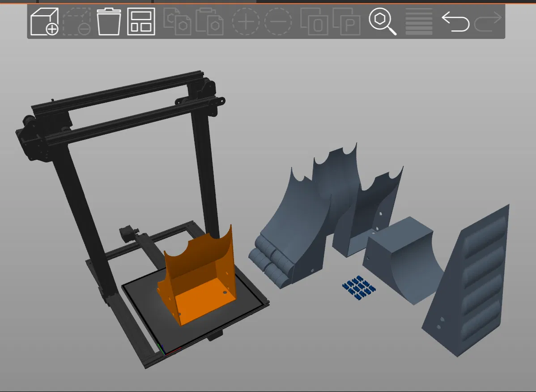Click the Split to objects icon
This screenshot has height=392, width=536.
pyautogui.click(x=314, y=21)
